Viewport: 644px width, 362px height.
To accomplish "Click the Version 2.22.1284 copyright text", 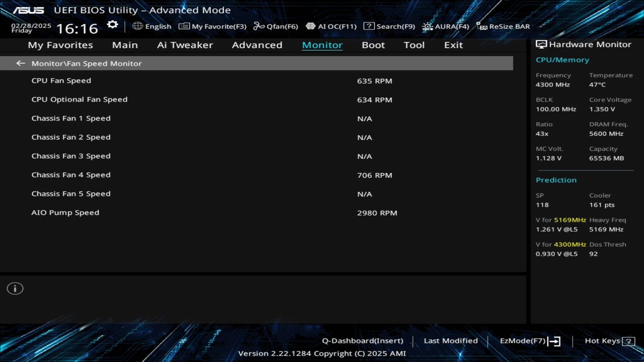I will pyautogui.click(x=322, y=353).
